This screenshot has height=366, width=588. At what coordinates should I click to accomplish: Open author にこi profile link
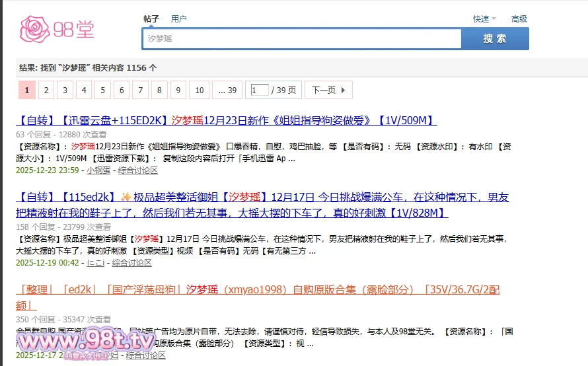[x=96, y=263]
